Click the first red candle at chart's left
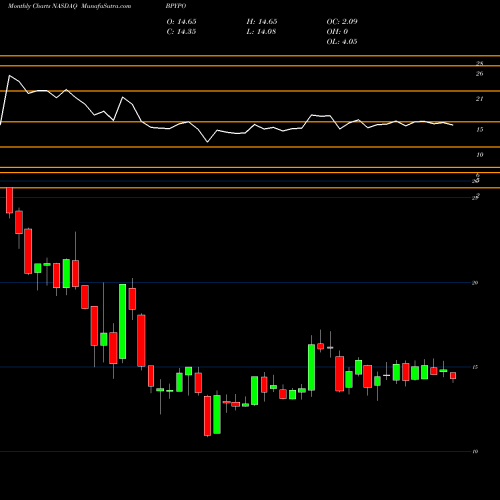Viewport: 500px width, 500px height. [x=9, y=200]
